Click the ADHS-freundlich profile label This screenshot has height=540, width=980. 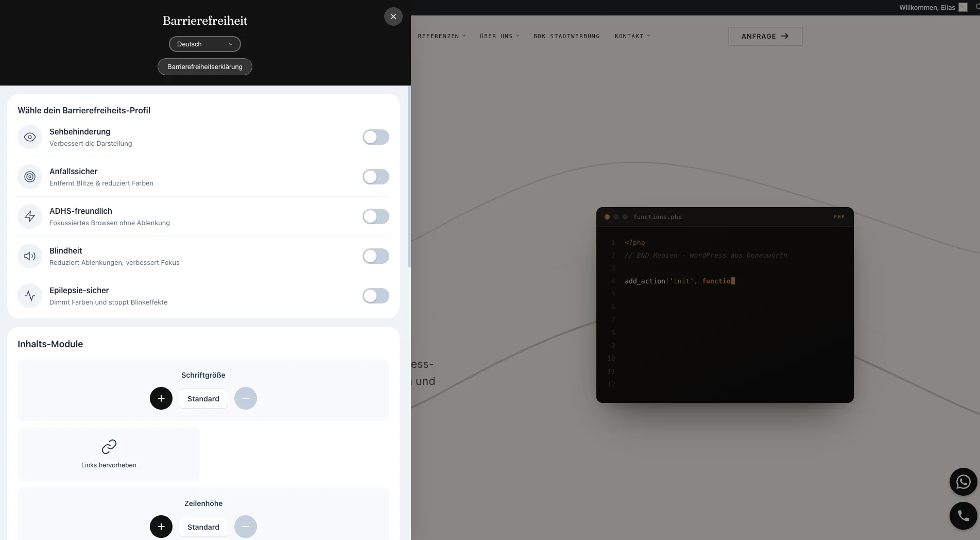coord(81,211)
